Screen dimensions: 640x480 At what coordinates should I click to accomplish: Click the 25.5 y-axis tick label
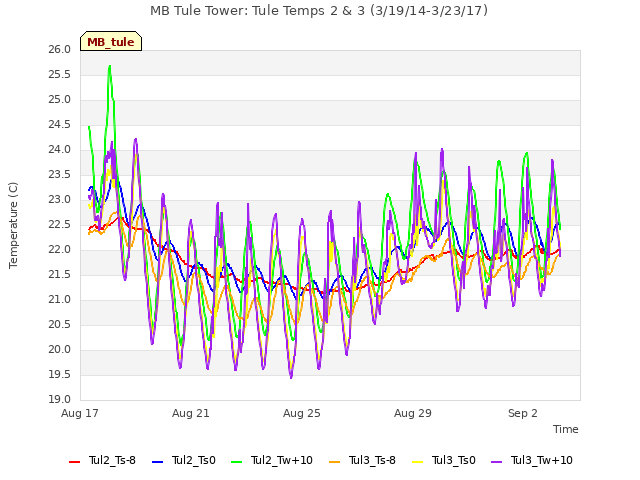coord(60,75)
